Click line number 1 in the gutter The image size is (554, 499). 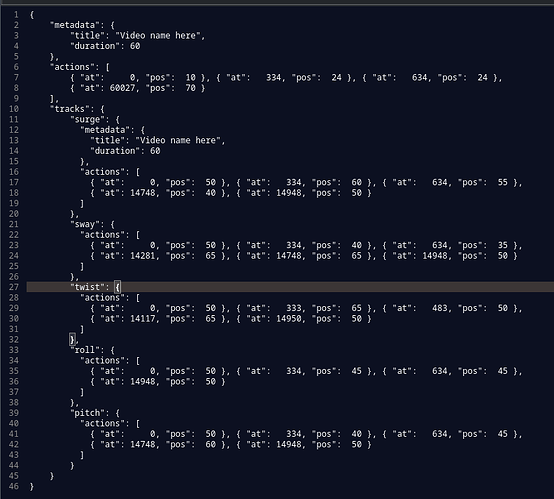tap(16, 15)
